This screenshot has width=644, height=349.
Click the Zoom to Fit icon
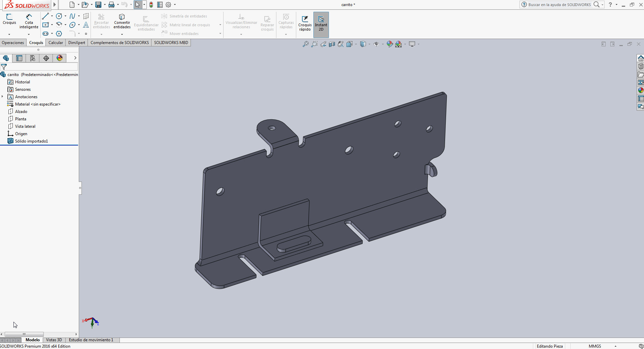(x=305, y=44)
